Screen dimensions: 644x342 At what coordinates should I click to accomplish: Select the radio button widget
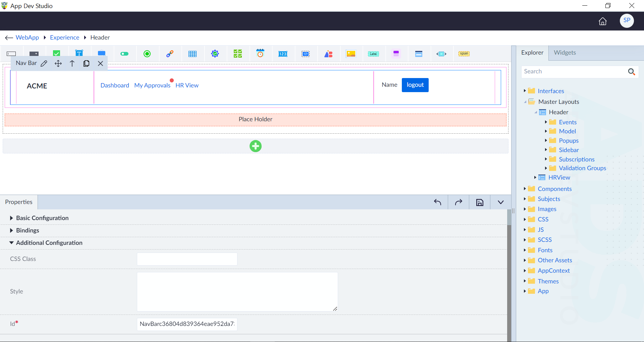tap(147, 54)
